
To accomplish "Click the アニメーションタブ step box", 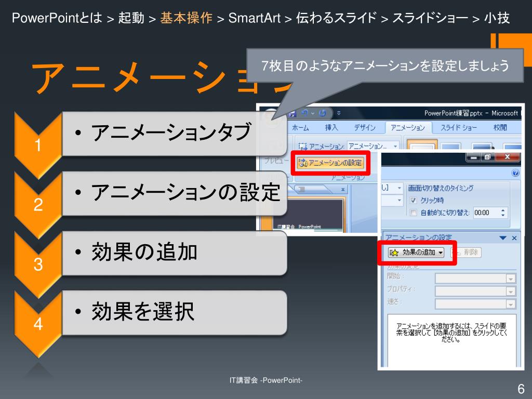I will (x=175, y=134).
